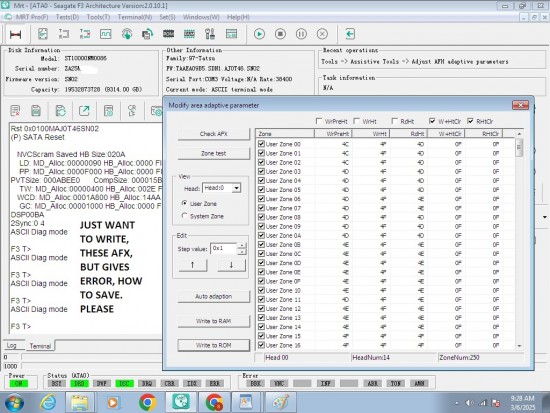Select the User Zone radio button
The width and height of the screenshot is (550, 413).
[x=185, y=203]
